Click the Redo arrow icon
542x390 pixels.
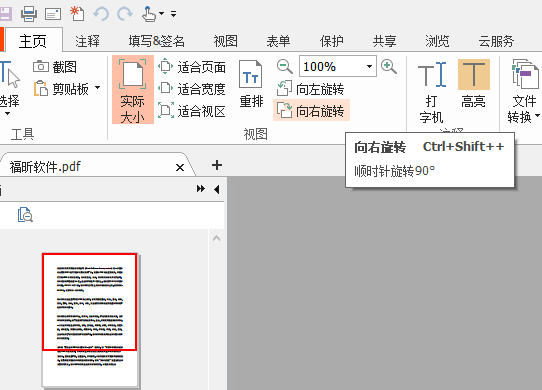click(125, 14)
